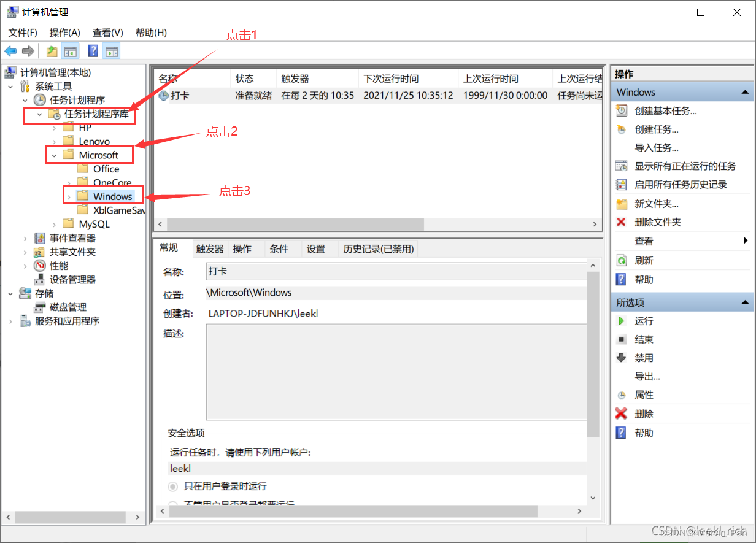Viewport: 756px width, 543px height.
Task: Click the 属性 clock icon
Action: tap(622, 395)
